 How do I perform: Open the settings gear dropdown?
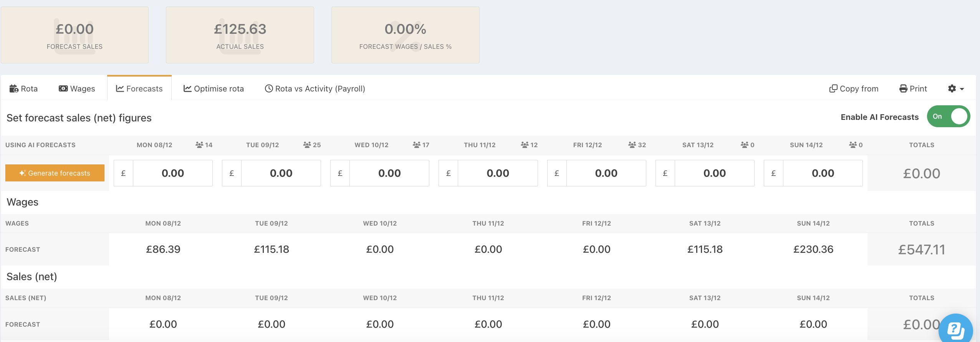[955, 89]
